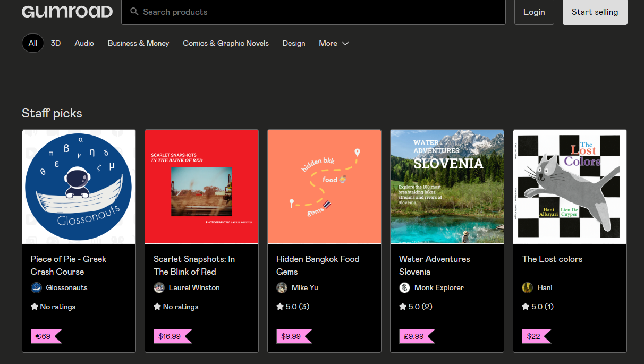Open the Laurel Winston seller link

(194, 287)
